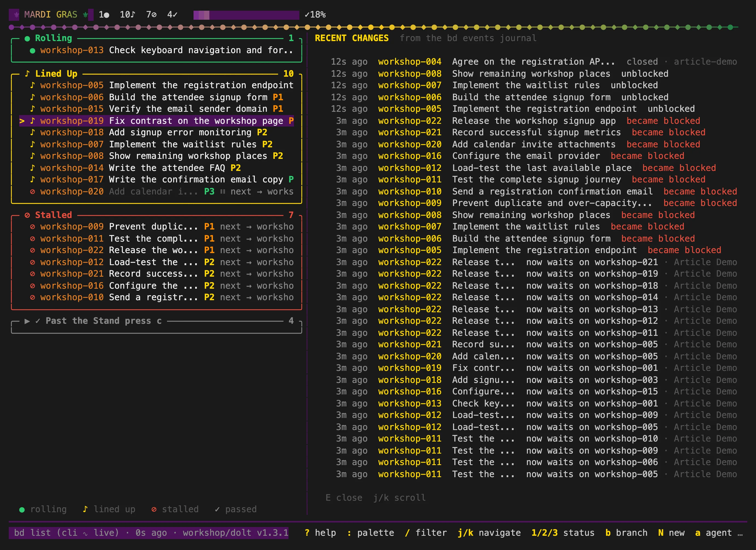
Task: Select workshop-014 Write the attendee FAQ
Action: click(157, 168)
